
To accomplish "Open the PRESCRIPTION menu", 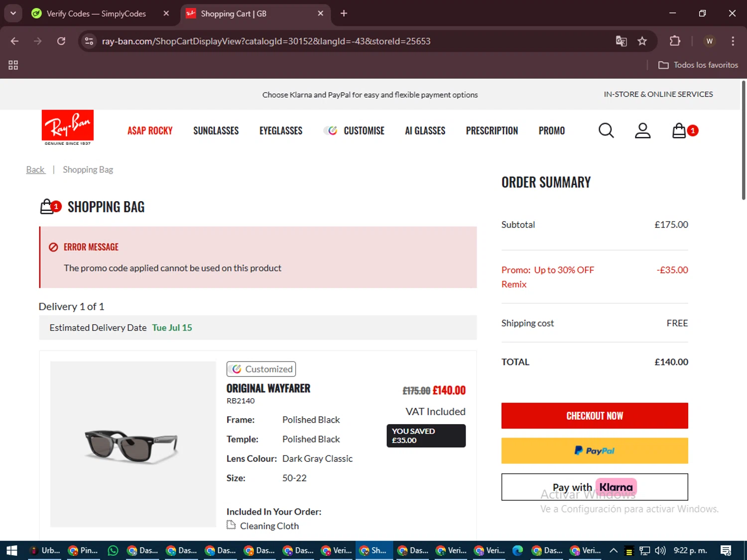I will pos(492,130).
